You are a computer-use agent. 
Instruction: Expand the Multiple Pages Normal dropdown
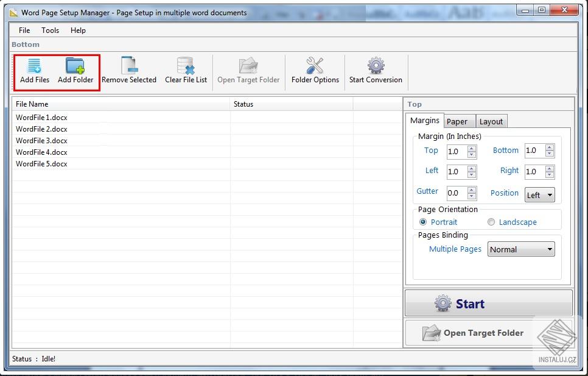click(x=521, y=249)
